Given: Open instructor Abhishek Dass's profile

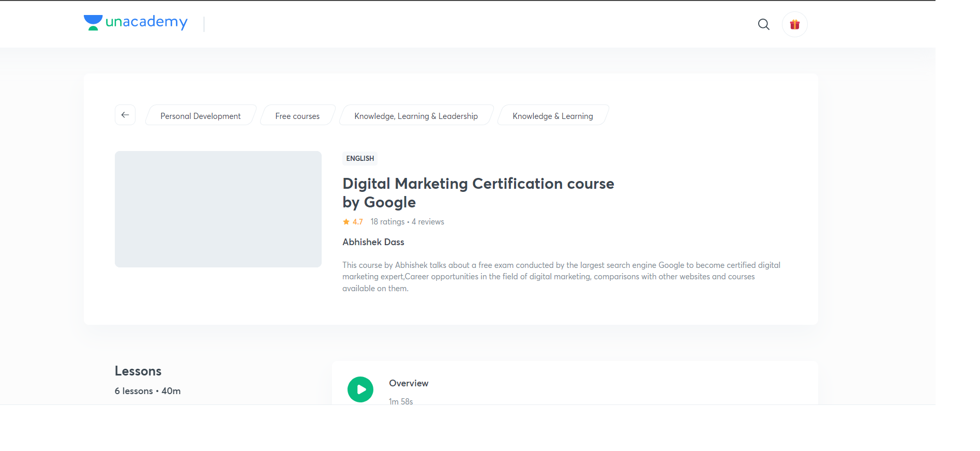Looking at the screenshot, I should (x=373, y=242).
